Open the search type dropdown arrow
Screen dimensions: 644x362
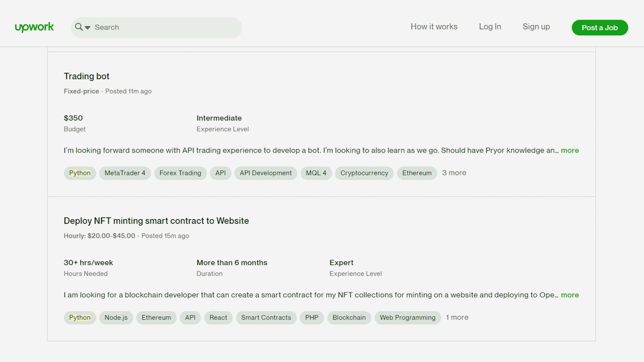click(88, 28)
